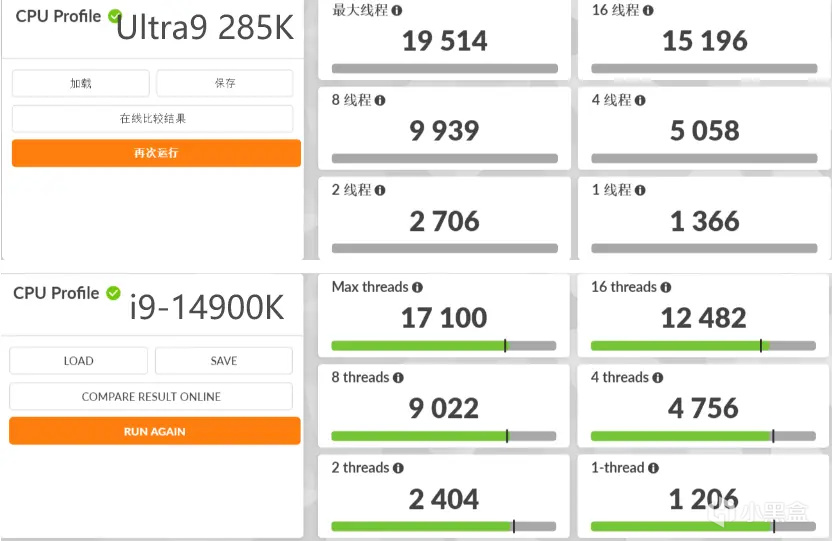Image resolution: width=832 pixels, height=541 pixels.
Task: Click grey bar under 5 058 score
Action: [704, 159]
